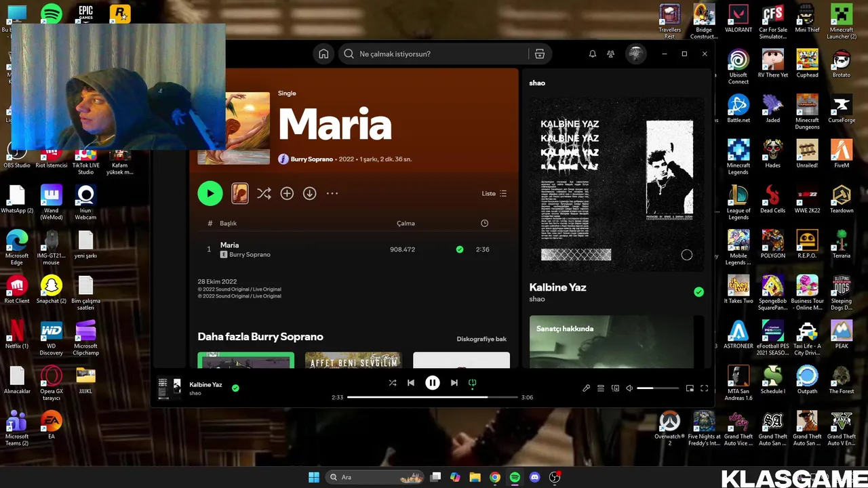Toggle repeat-one in the player bar
868x488 pixels.
pyautogui.click(x=473, y=383)
